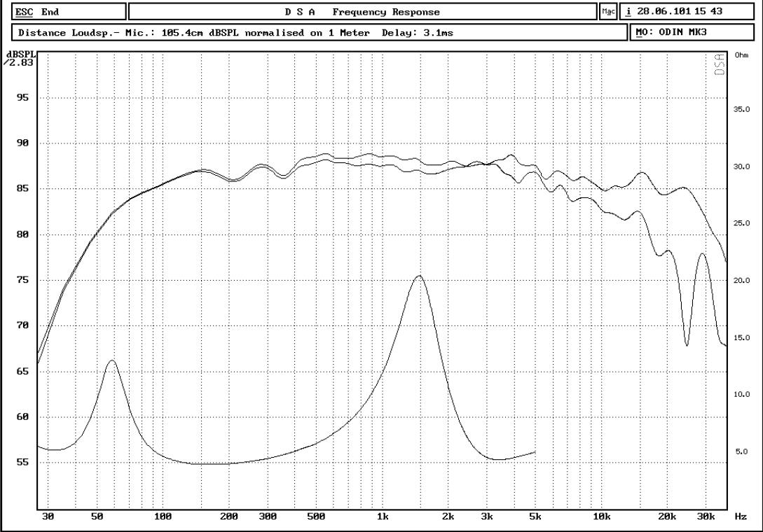Click the Distance Loudsp.- Mic. info bar
Screen dimensions: 763x532
pos(319,32)
